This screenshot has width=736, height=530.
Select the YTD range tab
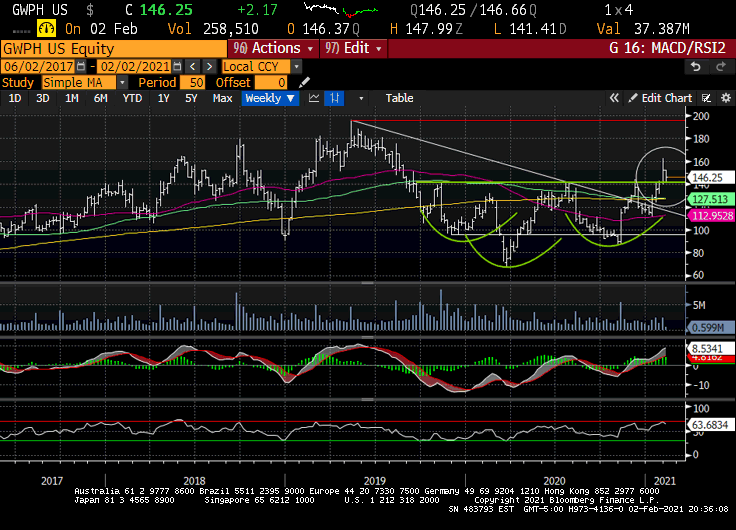click(x=132, y=98)
